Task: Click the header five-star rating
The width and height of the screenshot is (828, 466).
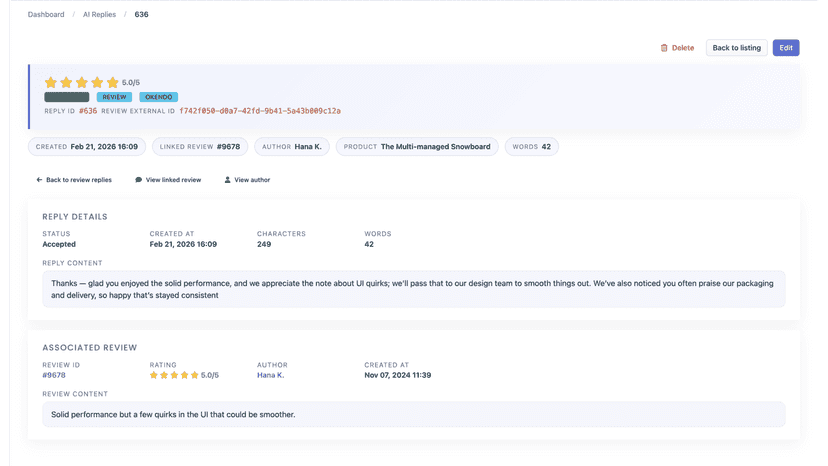Action: [x=81, y=82]
